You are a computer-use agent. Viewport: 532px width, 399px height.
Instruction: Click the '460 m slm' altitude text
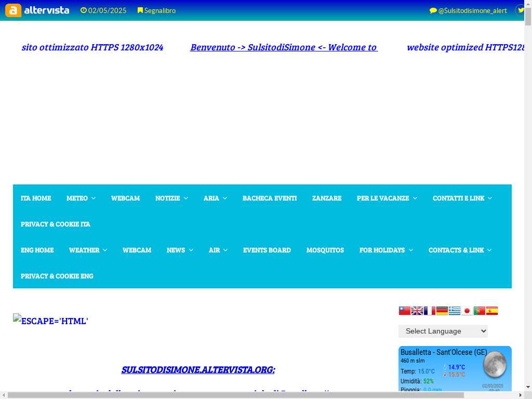tap(413, 361)
